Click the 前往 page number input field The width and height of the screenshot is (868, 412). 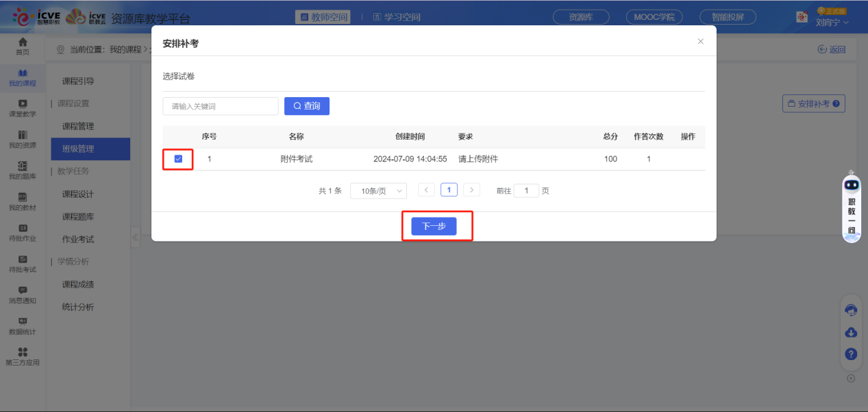pos(525,190)
